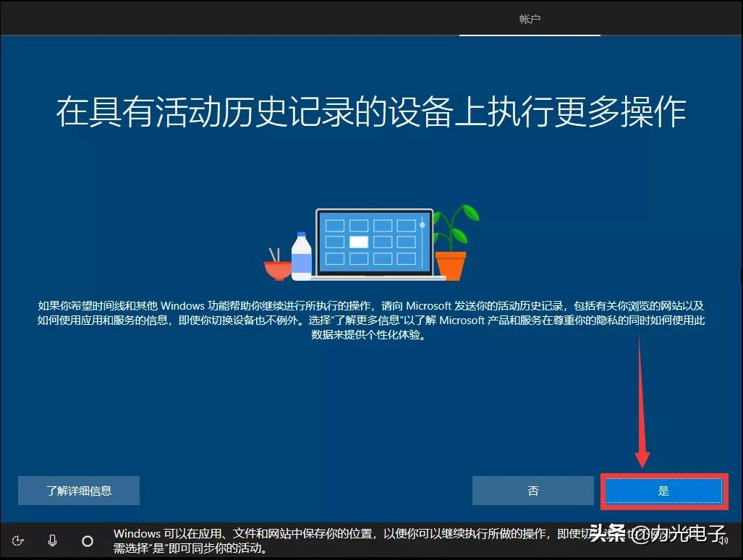Click the highlighted 是 button in the red box
This screenshot has height=560, width=743.
coord(663,490)
